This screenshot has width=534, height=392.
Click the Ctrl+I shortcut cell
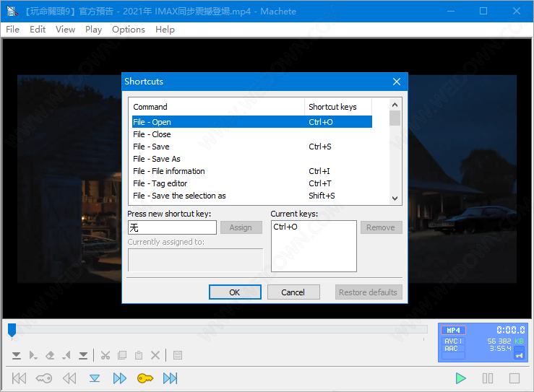(319, 171)
